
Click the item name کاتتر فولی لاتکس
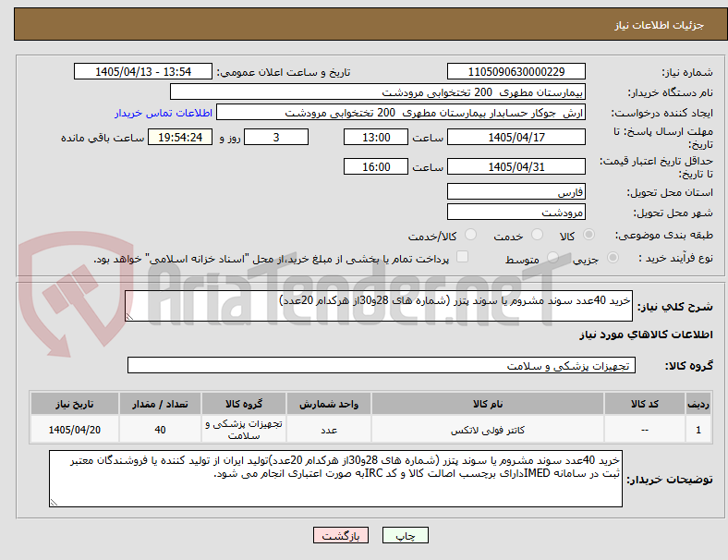pyautogui.click(x=488, y=430)
